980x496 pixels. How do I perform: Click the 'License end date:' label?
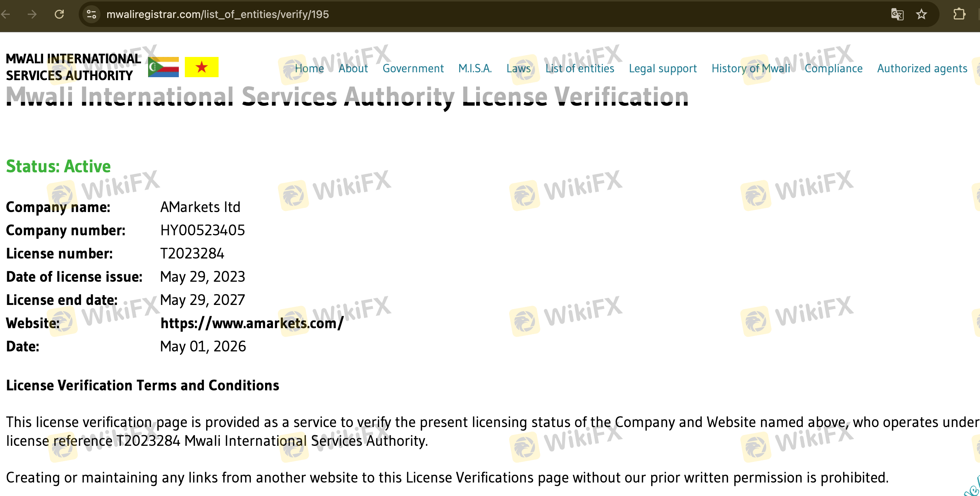point(61,300)
